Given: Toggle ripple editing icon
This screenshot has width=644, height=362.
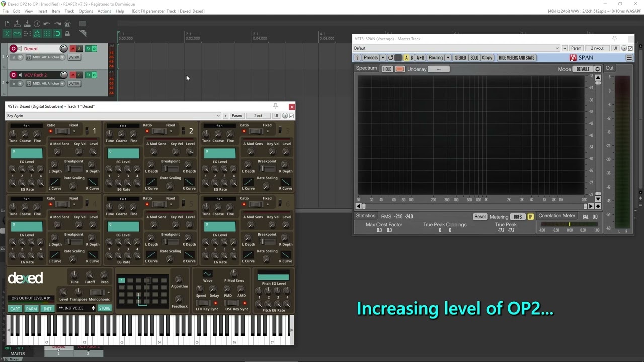Looking at the screenshot, I should coord(27,34).
